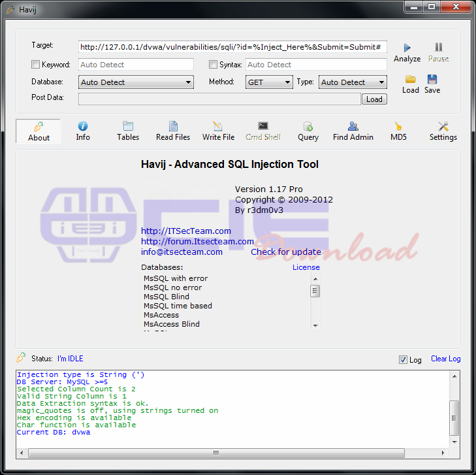Click the Target URL input field

(232, 47)
